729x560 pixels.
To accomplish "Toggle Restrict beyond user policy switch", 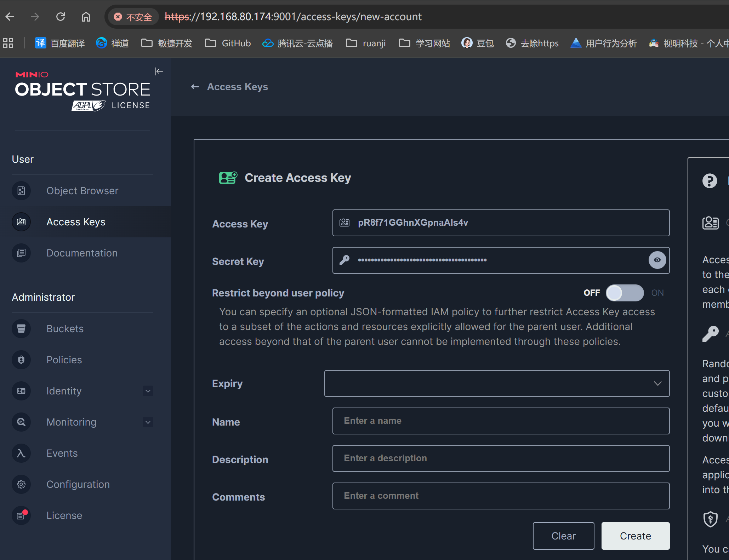I will tap(625, 293).
